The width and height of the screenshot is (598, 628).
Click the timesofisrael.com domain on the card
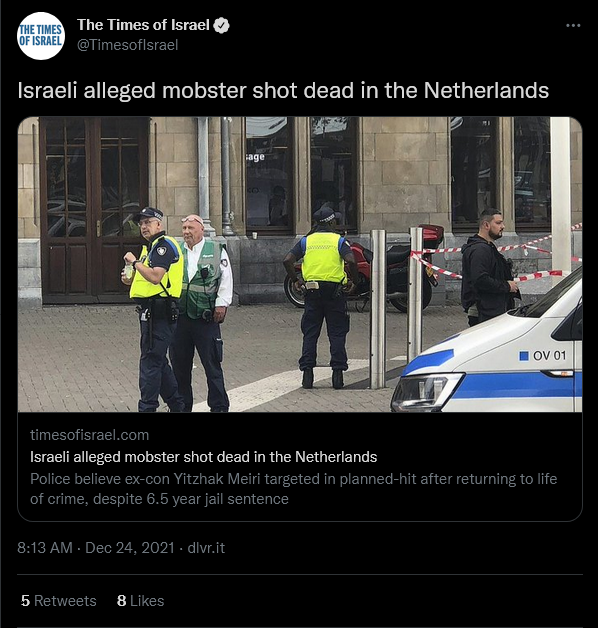[x=89, y=435]
